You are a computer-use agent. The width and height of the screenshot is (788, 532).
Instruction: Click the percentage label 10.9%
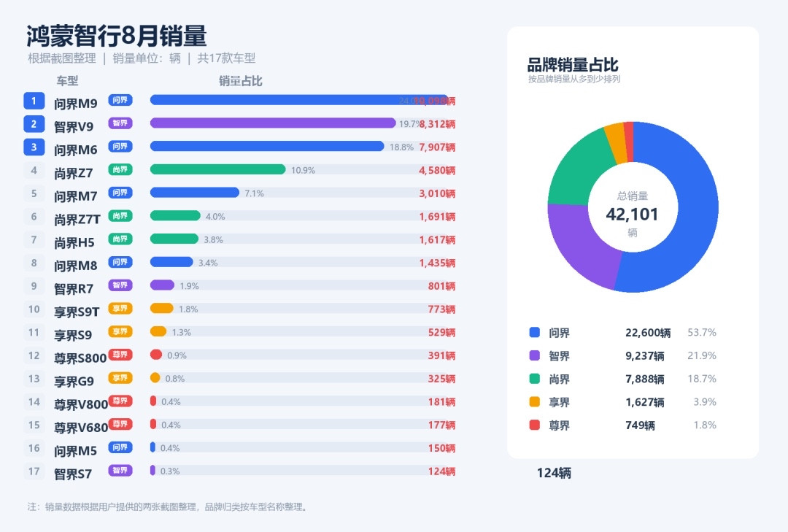303,171
